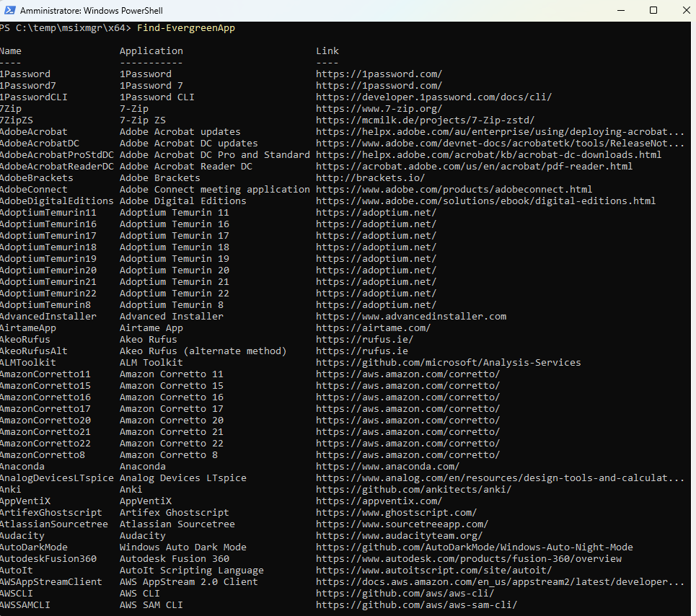Image resolution: width=696 pixels, height=616 pixels.
Task: Select the 'AmazonCorretto22' name entry
Action: coord(45,444)
